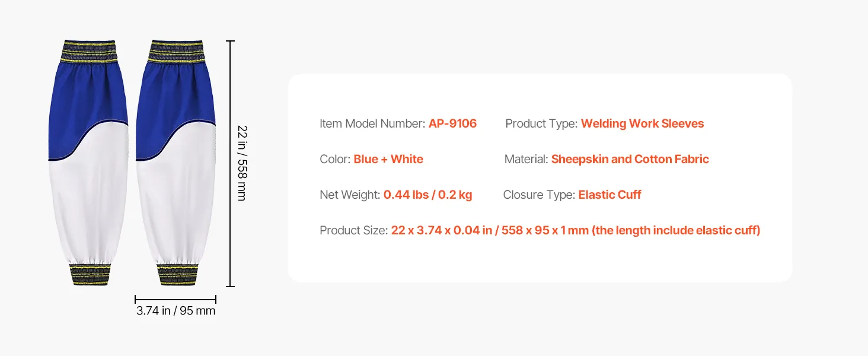Click the Color label
This screenshot has height=356, width=868.
[x=335, y=159]
